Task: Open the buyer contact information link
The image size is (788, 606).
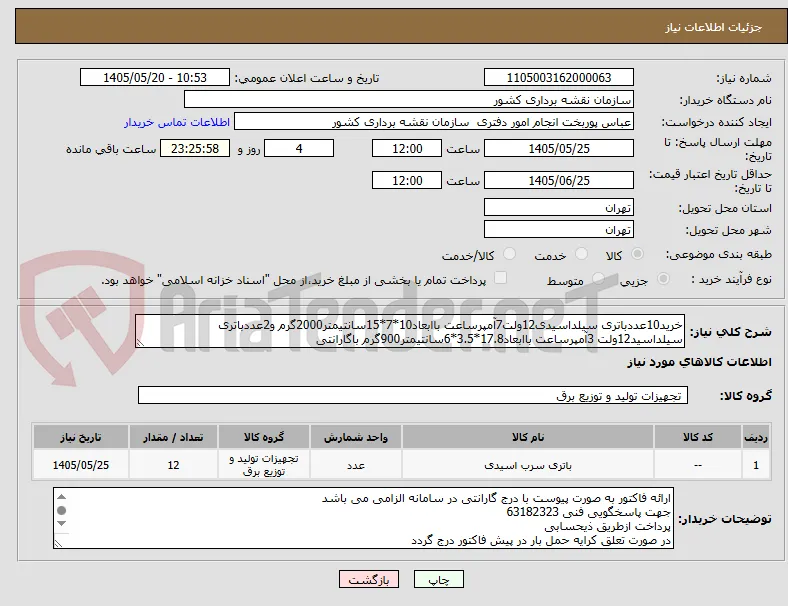Action: point(177,122)
